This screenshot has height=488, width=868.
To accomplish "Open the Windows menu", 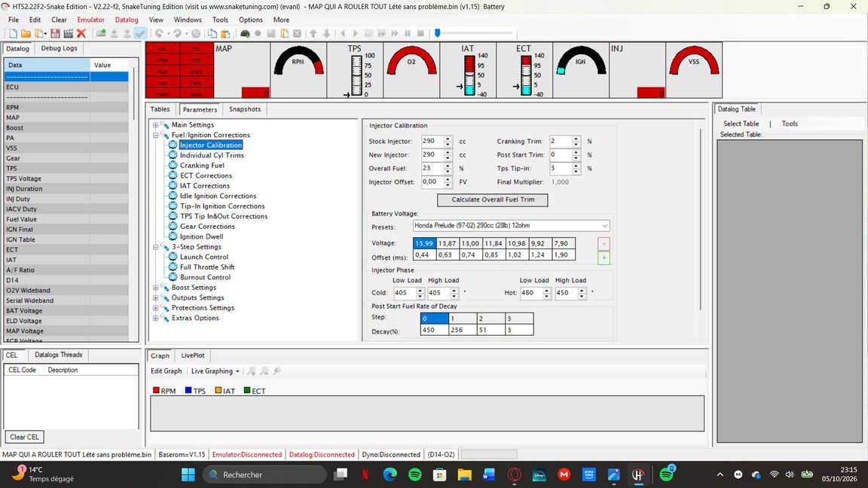I will pos(188,20).
